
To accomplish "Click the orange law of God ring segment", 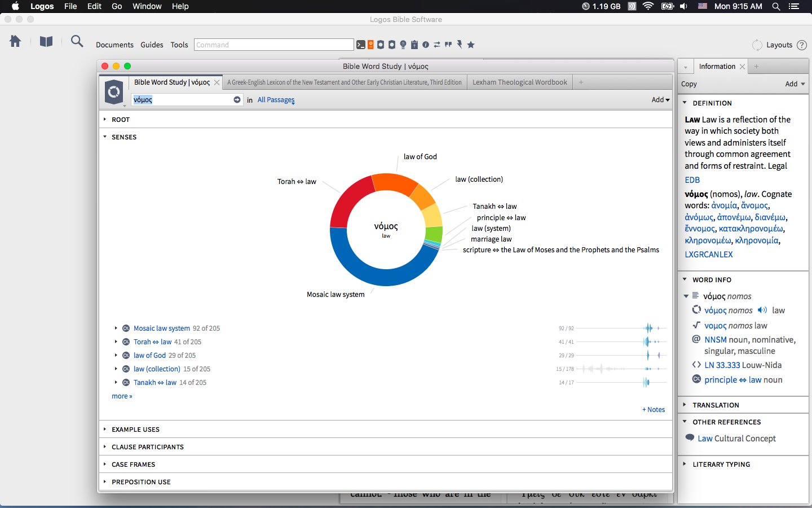I will coord(395,183).
